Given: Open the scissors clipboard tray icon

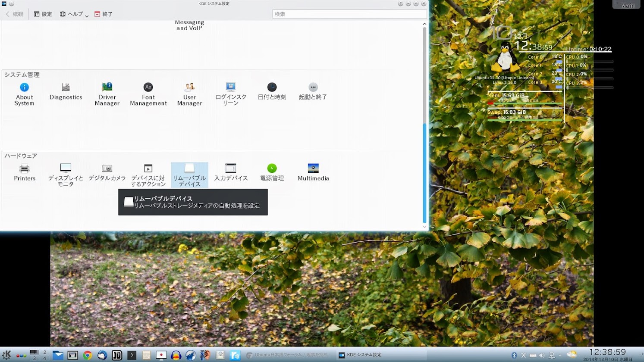Looking at the screenshot, I should click(523, 356).
